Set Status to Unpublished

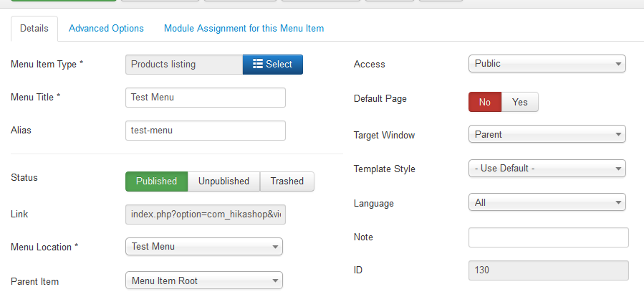click(224, 181)
